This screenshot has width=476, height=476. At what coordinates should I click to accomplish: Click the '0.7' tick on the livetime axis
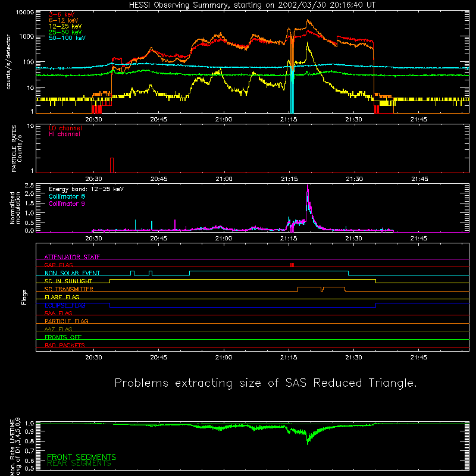(29, 451)
